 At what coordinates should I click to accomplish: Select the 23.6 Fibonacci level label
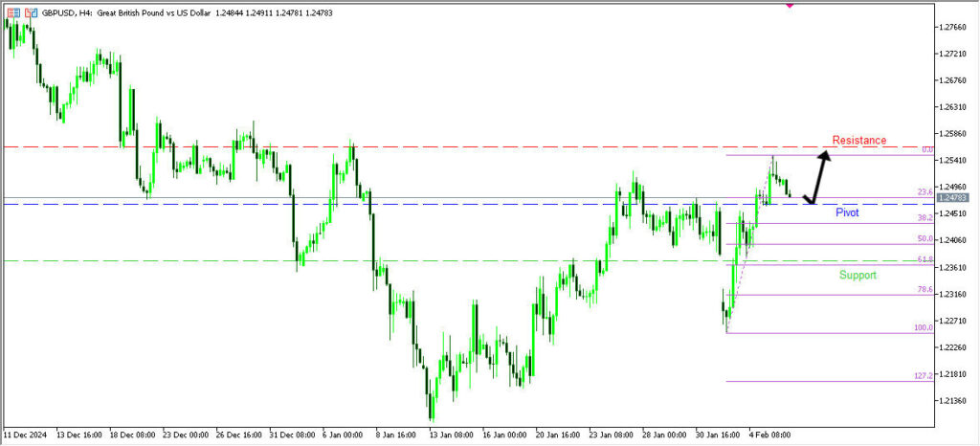[924, 192]
